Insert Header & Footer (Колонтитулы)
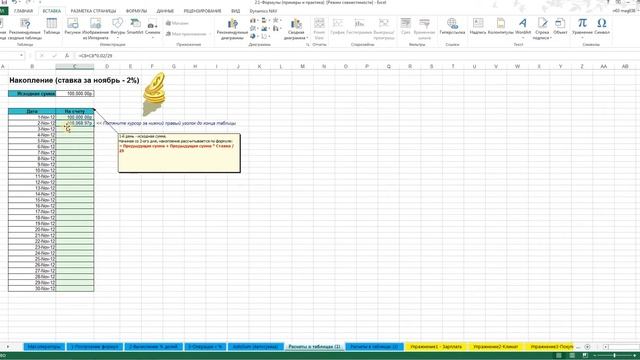640x360 pixels. 500,26
